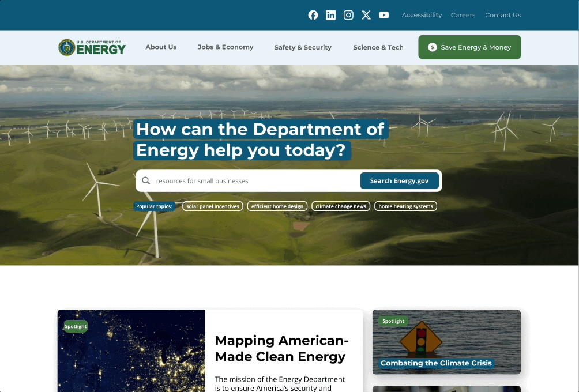The image size is (579, 392).
Task: Click the dollar sign icon in green button
Action: [432, 47]
